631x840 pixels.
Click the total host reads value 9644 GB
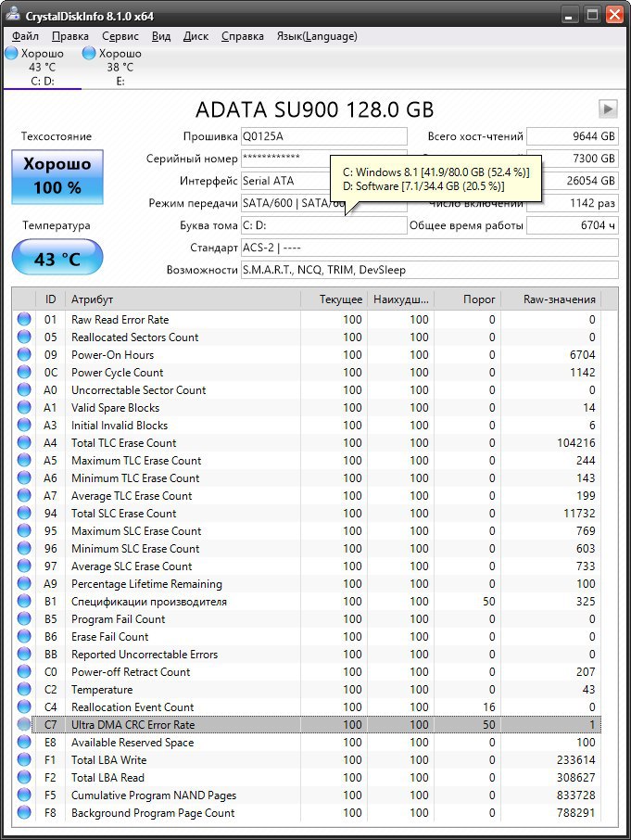(x=573, y=136)
